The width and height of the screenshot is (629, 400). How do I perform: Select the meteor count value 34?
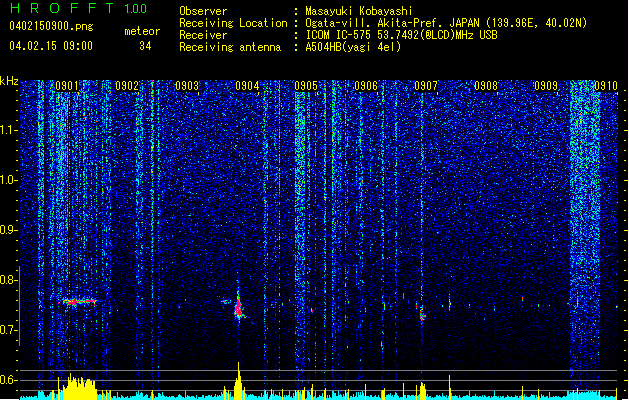[x=145, y=46]
